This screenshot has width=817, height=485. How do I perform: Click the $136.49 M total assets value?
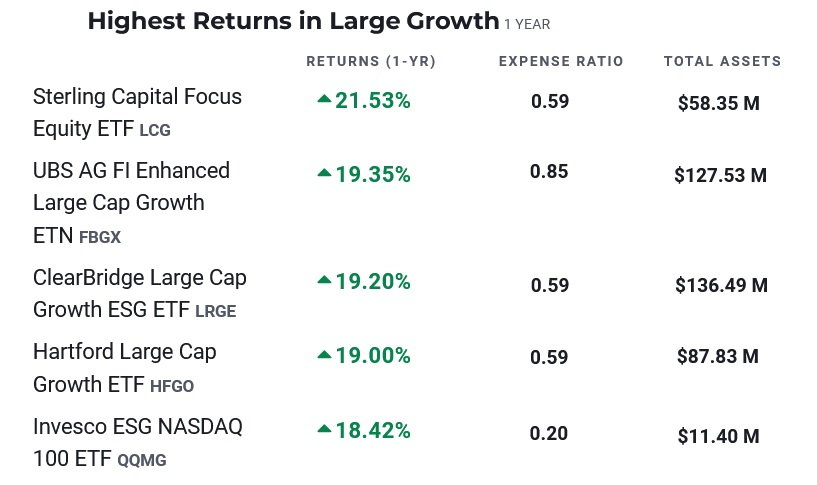721,285
